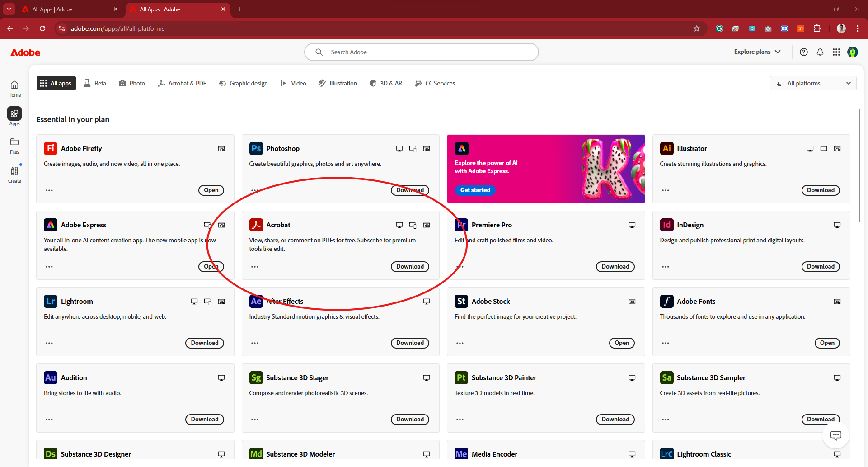
Task: Switch to the first All Apps browser tab
Action: (x=70, y=9)
